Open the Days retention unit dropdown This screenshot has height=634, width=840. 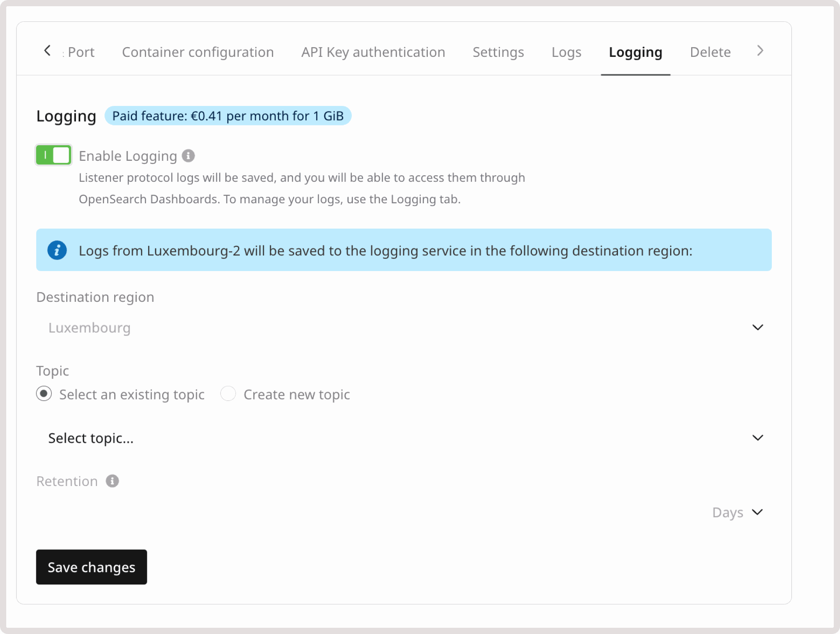click(737, 512)
